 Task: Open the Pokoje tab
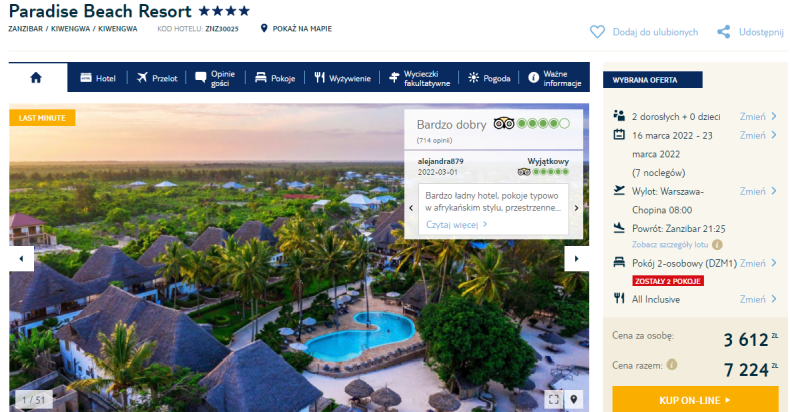(x=275, y=78)
